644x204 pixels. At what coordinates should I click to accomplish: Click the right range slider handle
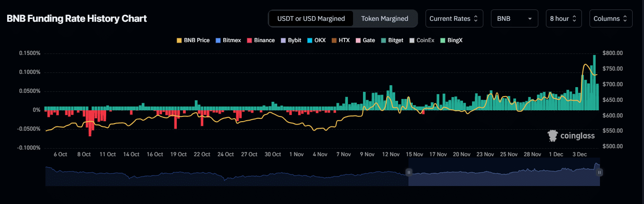coord(600,172)
